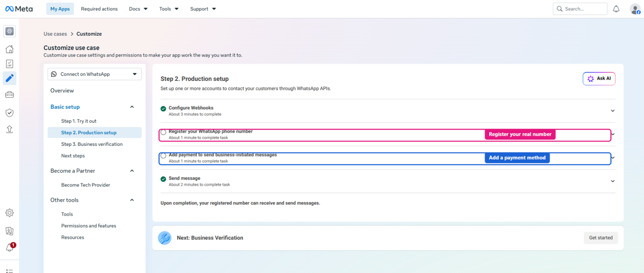This screenshot has width=644, height=273.
Task: Click the status circle for Register your WhatsApp phone number
Action: [x=163, y=132]
